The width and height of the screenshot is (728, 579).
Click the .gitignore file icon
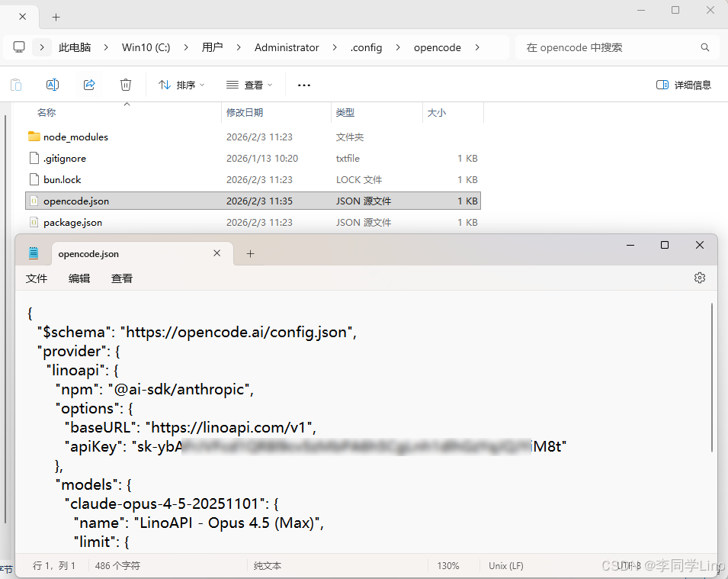click(x=34, y=158)
